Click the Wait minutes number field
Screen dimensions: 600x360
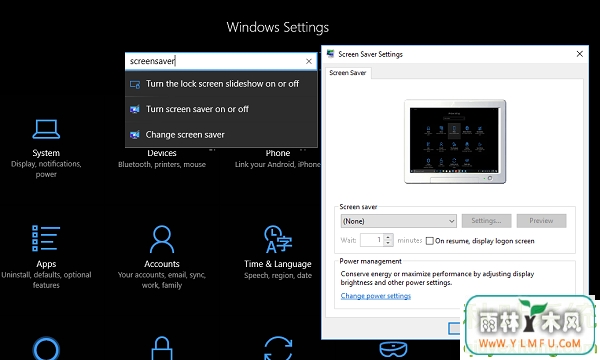coord(372,240)
